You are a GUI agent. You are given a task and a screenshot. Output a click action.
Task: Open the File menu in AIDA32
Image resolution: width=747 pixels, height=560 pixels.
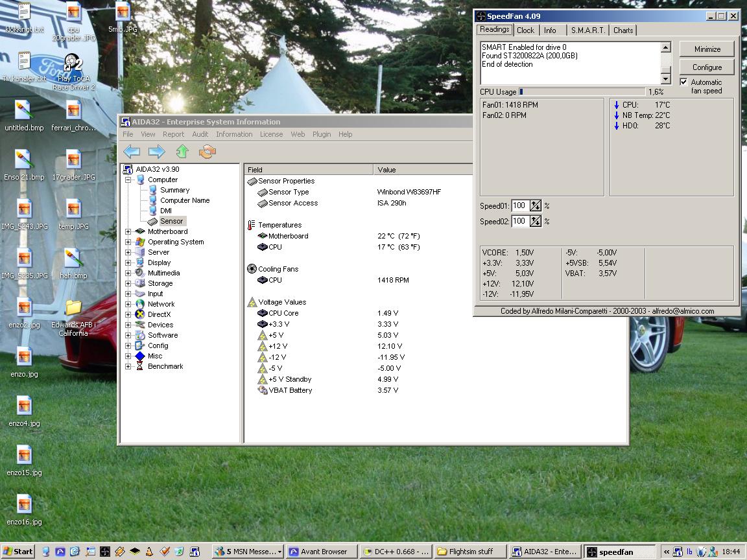pos(128,134)
